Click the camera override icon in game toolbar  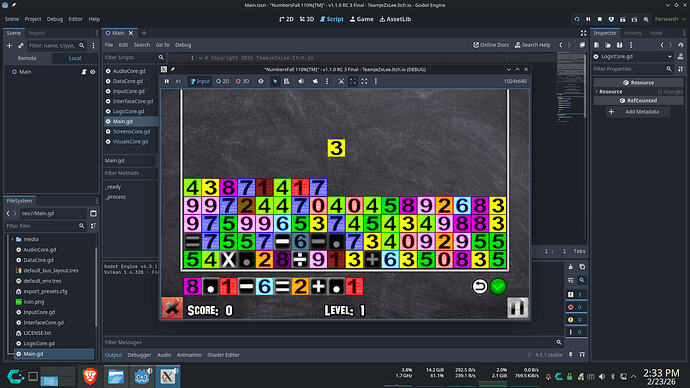point(315,81)
